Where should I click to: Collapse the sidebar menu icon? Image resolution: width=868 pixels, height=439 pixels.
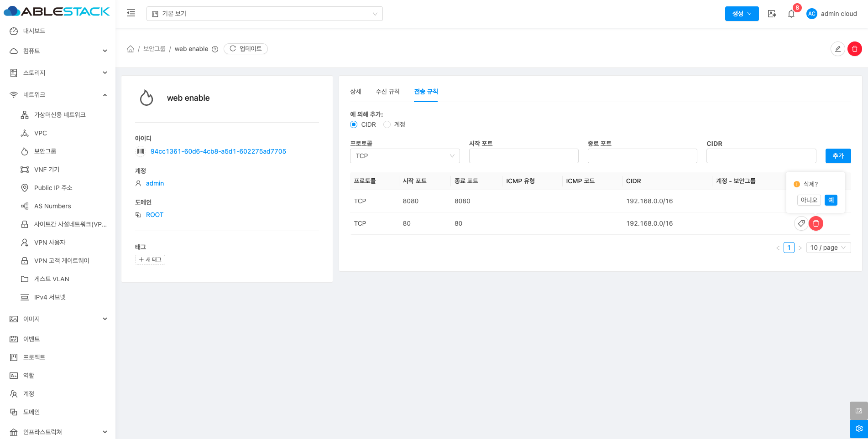click(131, 13)
